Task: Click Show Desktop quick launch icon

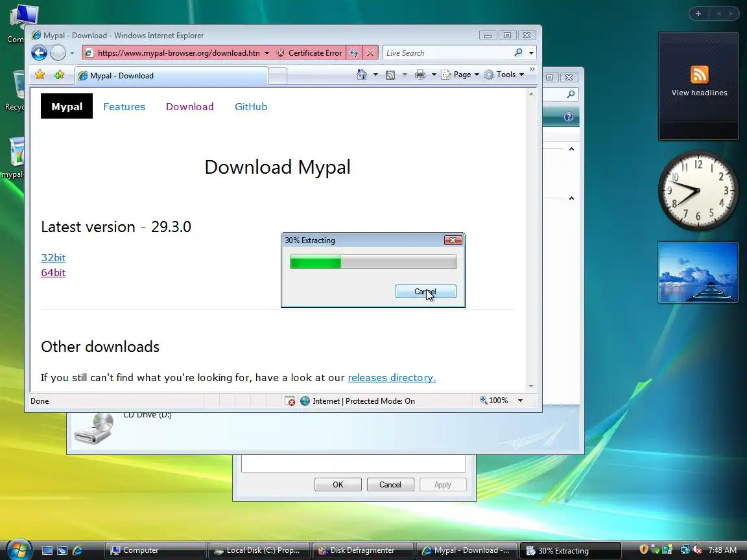Action: (x=47, y=550)
